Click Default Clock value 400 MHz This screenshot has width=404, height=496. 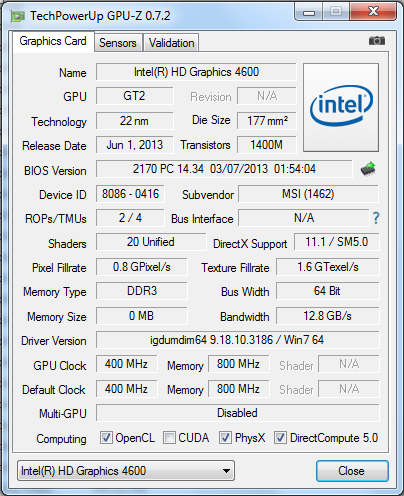[126, 389]
